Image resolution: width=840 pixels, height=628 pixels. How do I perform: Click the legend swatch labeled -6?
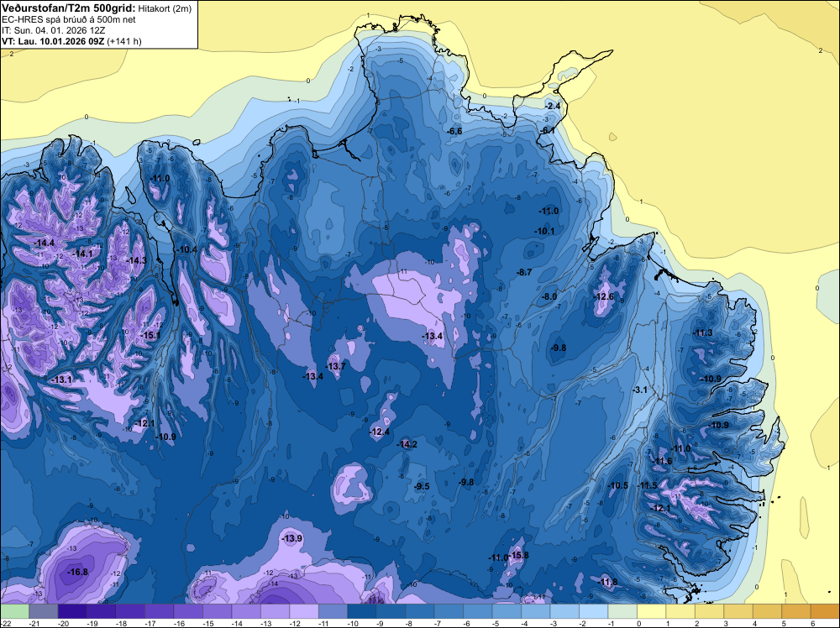click(477, 611)
